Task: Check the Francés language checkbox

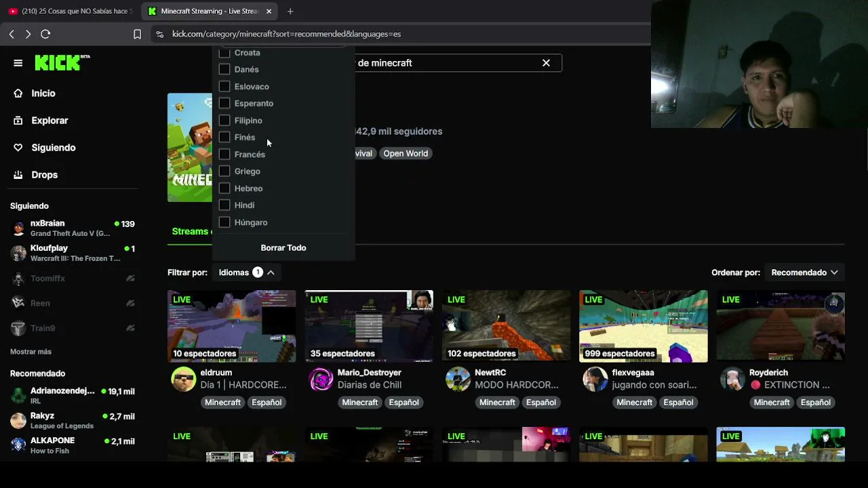Action: coord(224,154)
